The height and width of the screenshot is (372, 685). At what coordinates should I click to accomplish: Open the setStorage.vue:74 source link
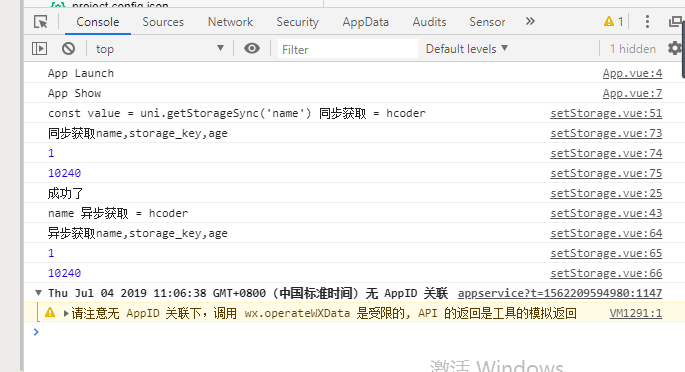(x=606, y=153)
